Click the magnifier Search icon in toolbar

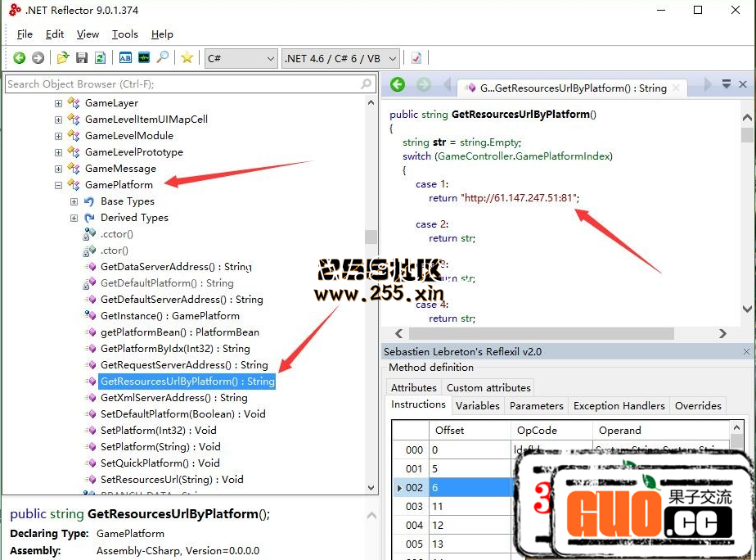click(163, 58)
